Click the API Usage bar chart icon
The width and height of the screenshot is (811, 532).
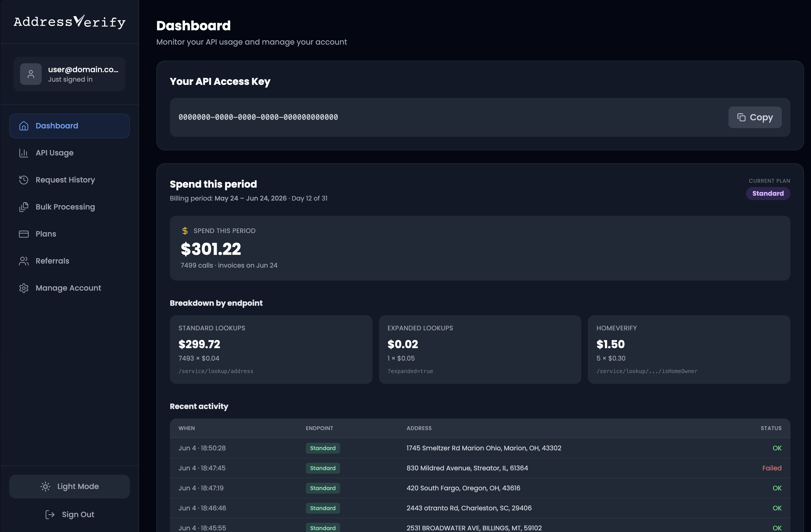tap(24, 153)
